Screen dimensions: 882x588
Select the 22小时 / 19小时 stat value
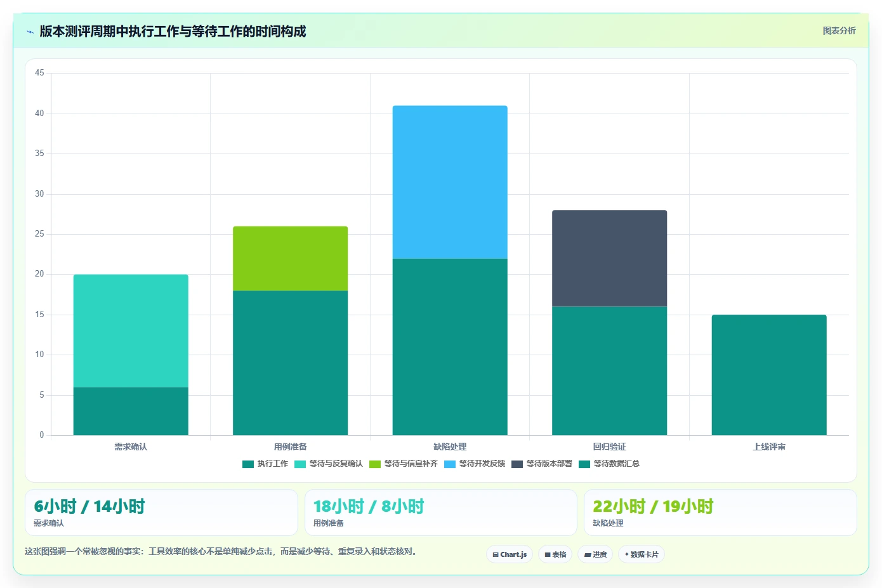653,506
